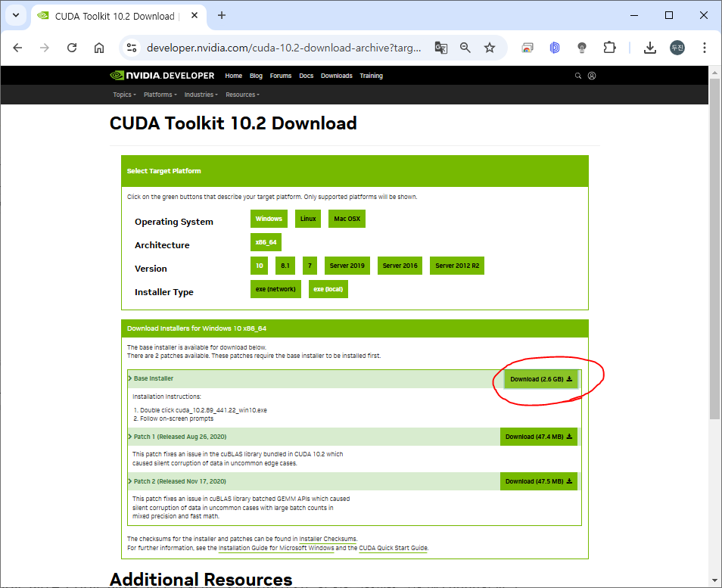
Task: Select x86_64 architecture
Action: pyautogui.click(x=266, y=242)
